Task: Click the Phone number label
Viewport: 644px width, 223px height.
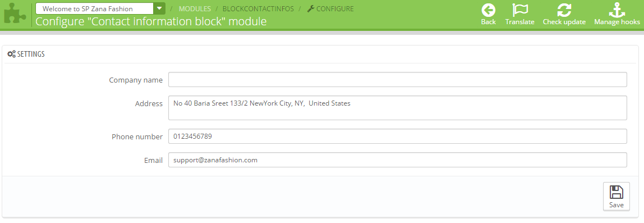Action: (137, 136)
